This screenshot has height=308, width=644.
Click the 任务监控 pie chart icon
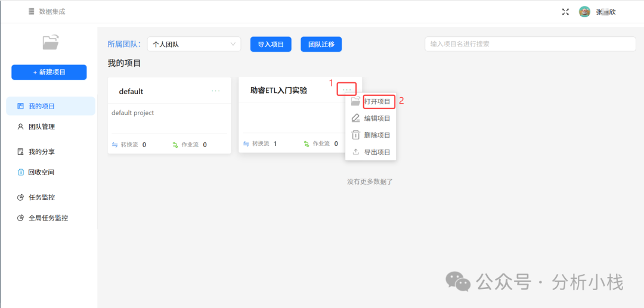20,197
